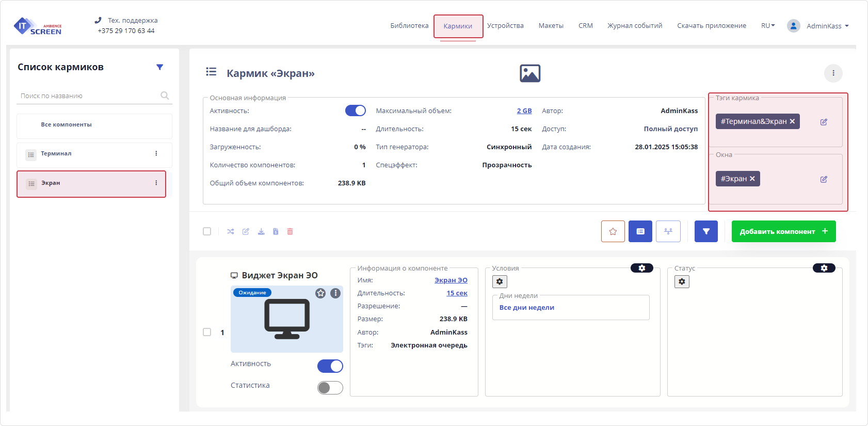Open the filter in Список кармиков header

[160, 67]
